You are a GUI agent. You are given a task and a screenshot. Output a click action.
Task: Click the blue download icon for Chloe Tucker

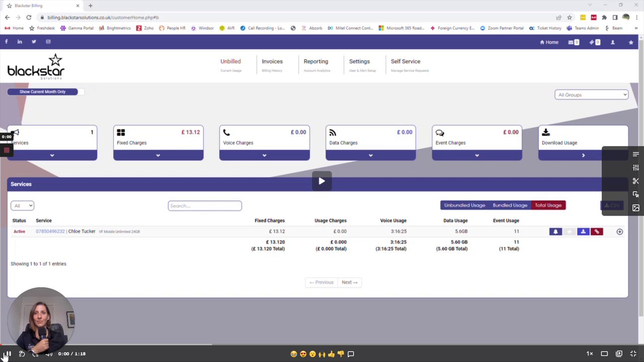coord(583,232)
